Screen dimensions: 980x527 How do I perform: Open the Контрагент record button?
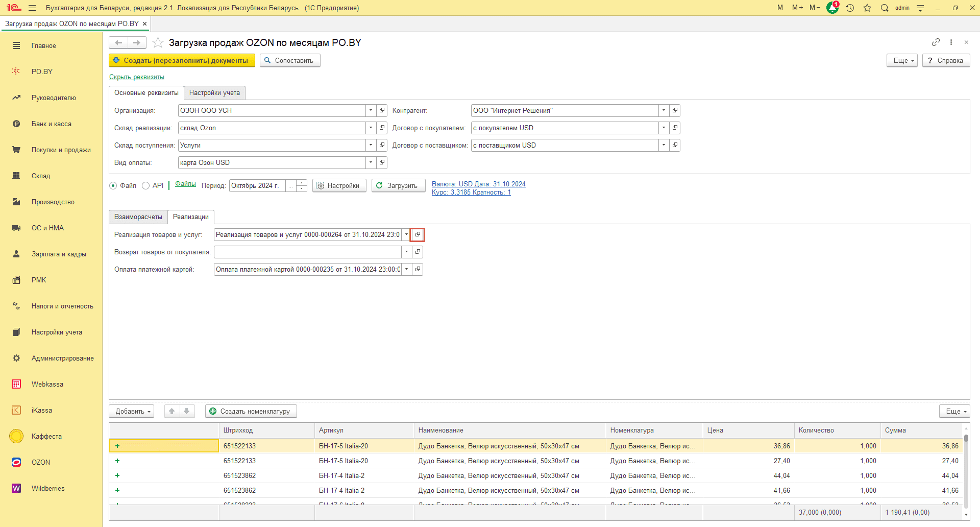point(675,110)
